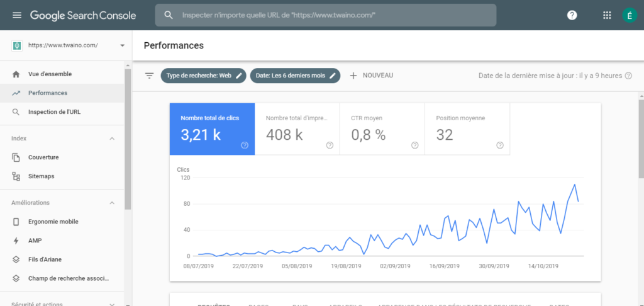Open the user account avatar

tap(630, 15)
